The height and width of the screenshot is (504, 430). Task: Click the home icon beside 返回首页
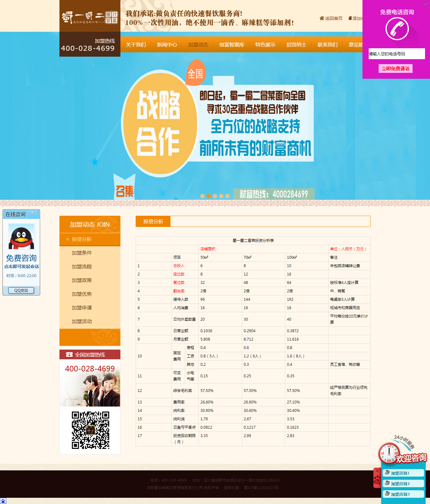point(322,18)
